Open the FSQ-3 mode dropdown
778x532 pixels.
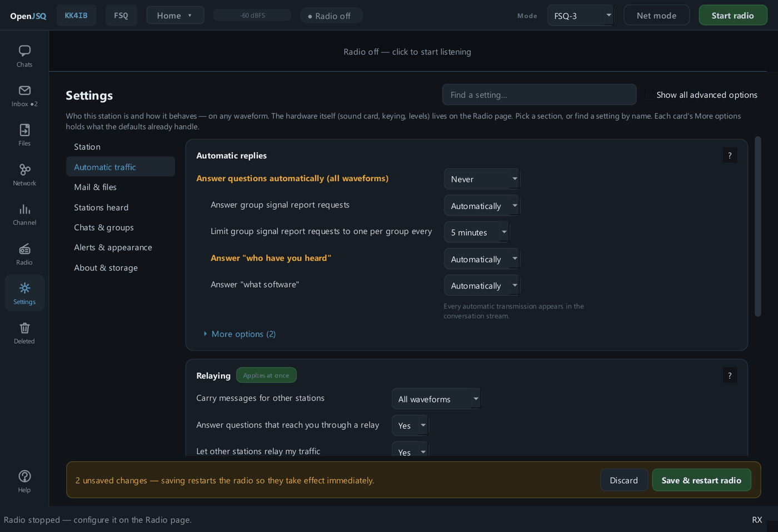click(580, 16)
